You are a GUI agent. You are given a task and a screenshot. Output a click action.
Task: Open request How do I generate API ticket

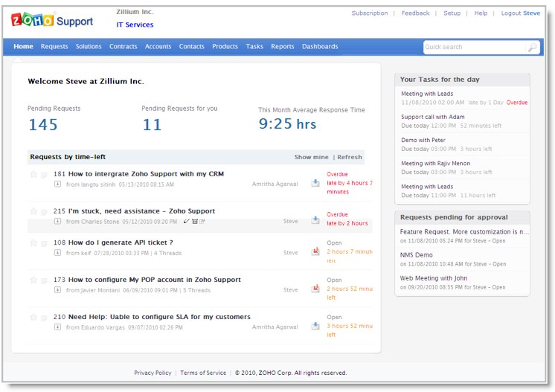click(121, 242)
